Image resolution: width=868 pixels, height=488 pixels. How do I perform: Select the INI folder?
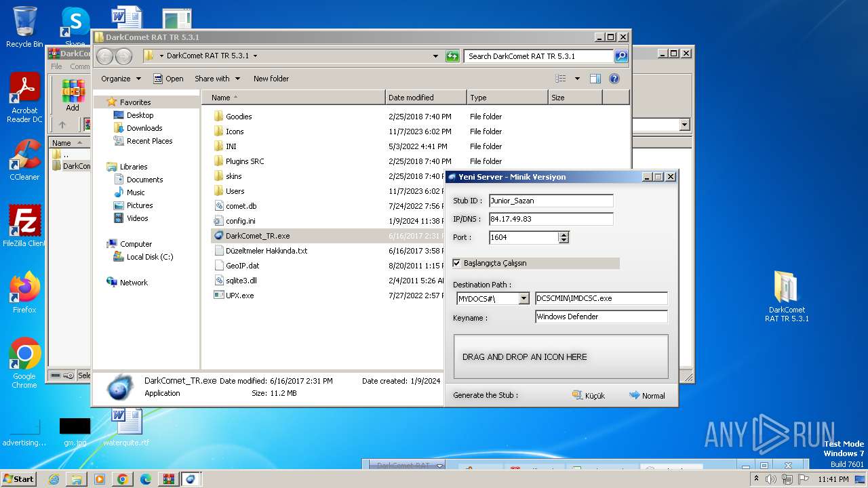point(231,146)
